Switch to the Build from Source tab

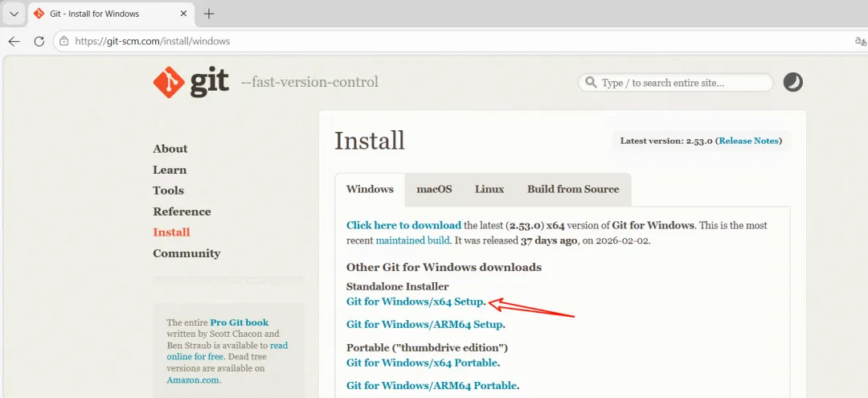click(x=573, y=189)
